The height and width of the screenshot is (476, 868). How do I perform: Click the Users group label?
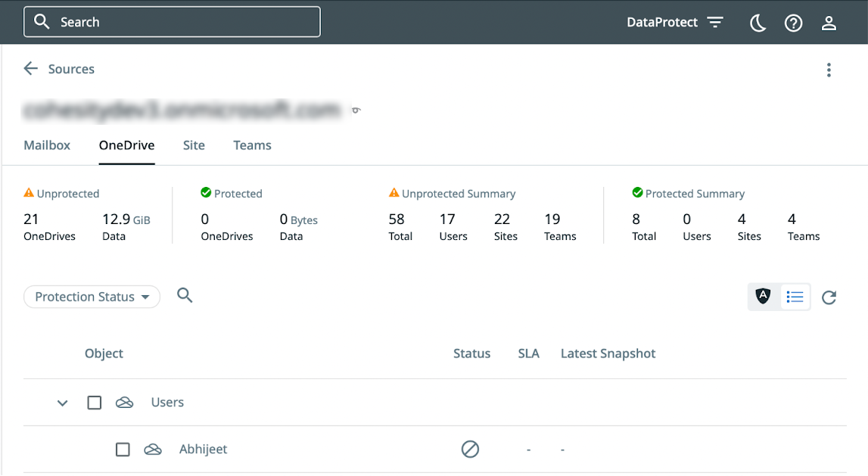tap(167, 403)
